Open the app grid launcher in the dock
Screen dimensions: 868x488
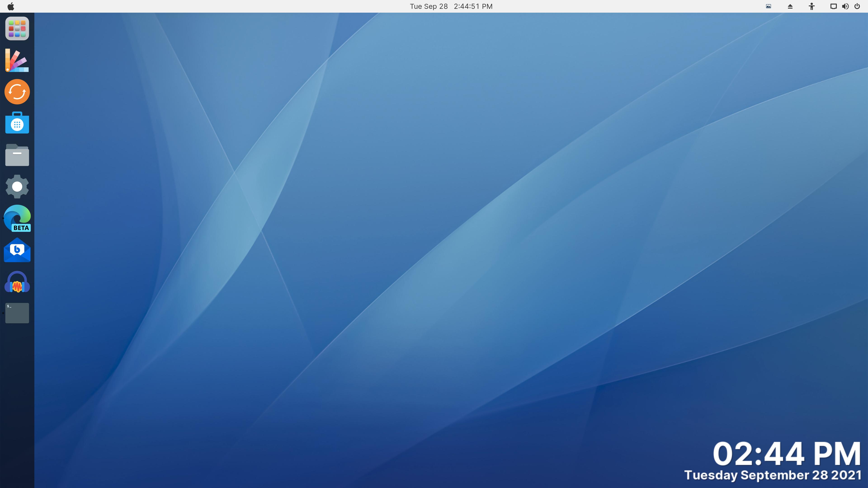tap(17, 29)
